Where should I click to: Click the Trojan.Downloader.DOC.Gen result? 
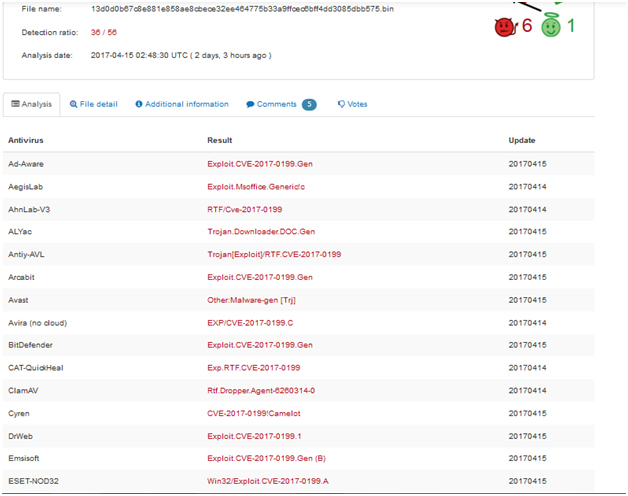(x=261, y=232)
